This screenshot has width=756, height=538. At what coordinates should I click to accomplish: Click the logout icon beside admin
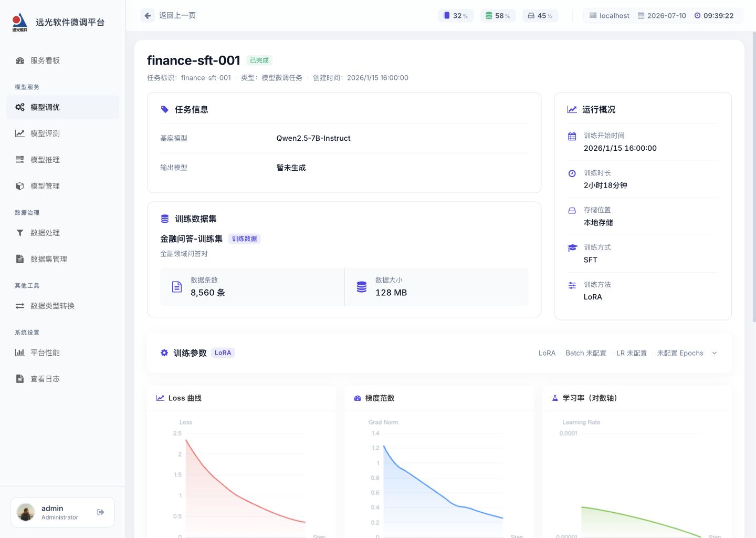(100, 512)
